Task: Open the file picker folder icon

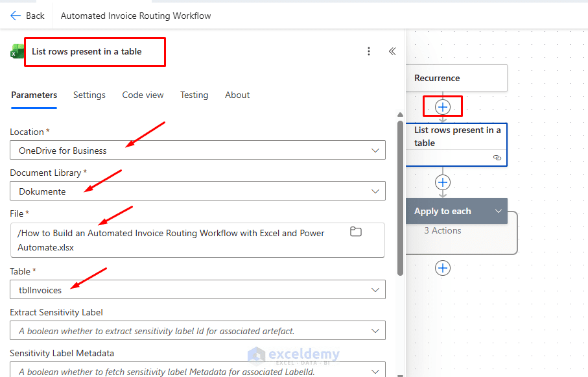Action: 355,232
